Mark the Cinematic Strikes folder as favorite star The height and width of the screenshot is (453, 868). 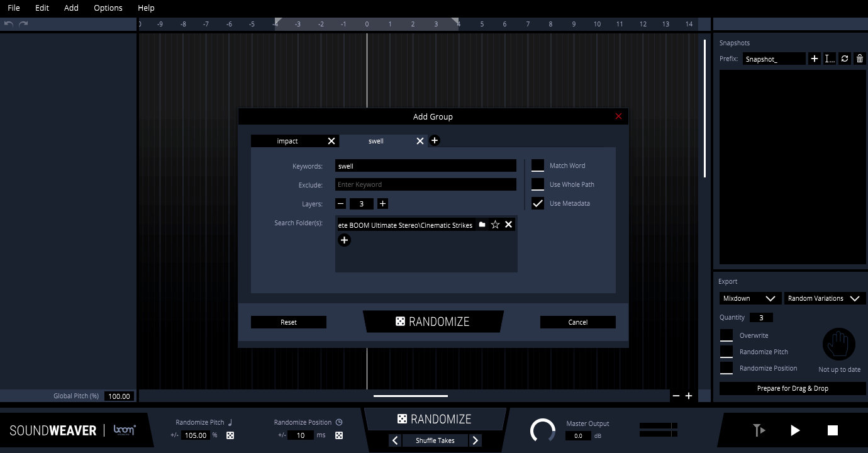495,224
